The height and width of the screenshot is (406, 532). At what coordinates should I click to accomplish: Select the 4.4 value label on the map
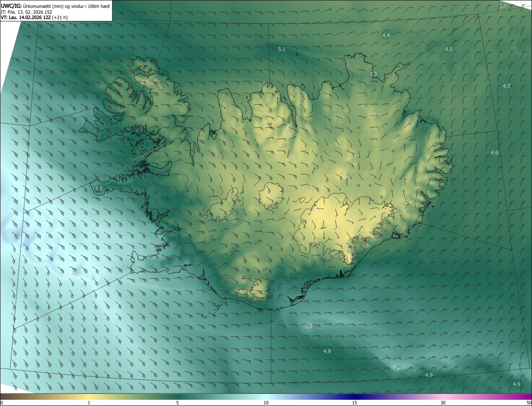tap(386, 36)
